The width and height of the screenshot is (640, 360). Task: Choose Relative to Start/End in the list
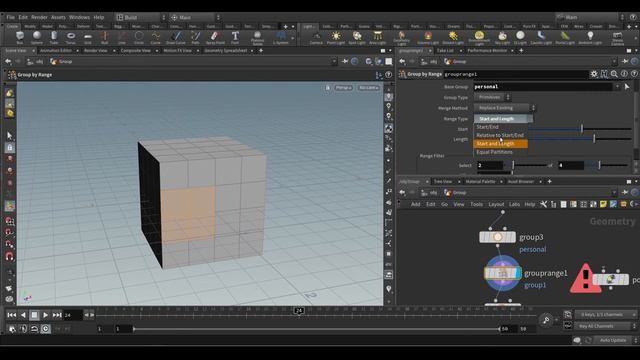coord(500,135)
